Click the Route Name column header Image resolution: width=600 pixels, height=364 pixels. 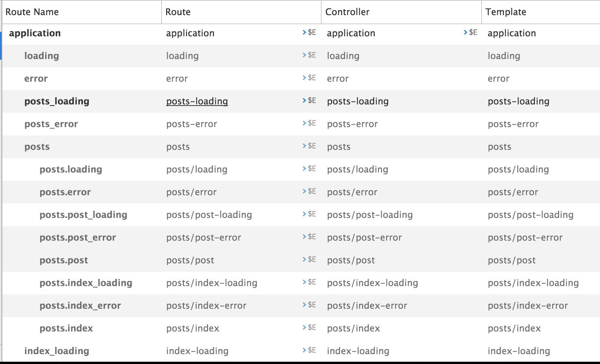coord(32,12)
